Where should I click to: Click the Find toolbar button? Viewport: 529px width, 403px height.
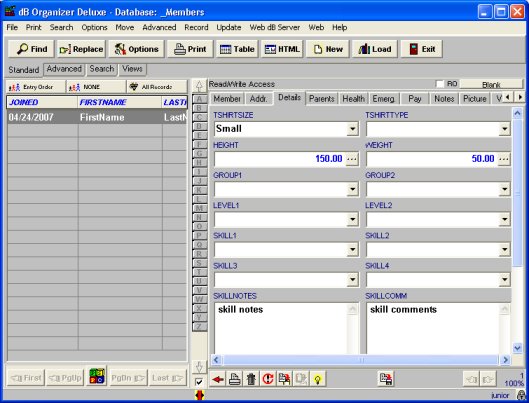[31, 49]
